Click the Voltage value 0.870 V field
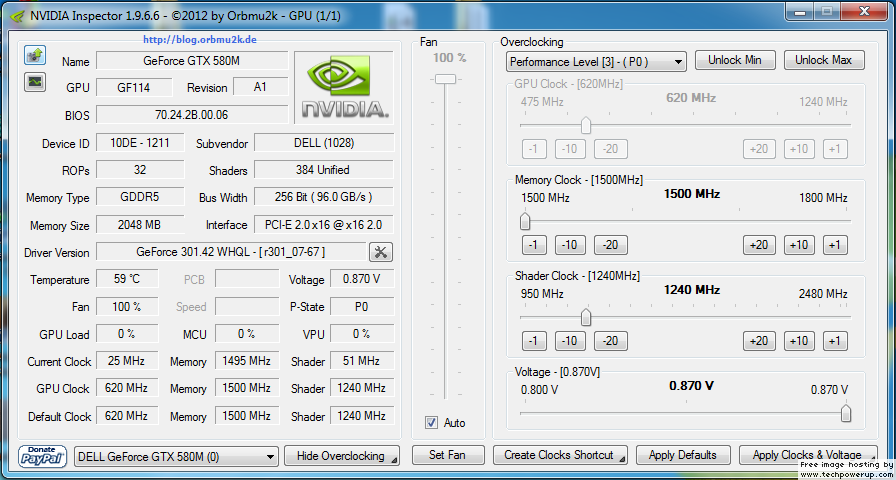The width and height of the screenshot is (896, 480). click(x=362, y=279)
